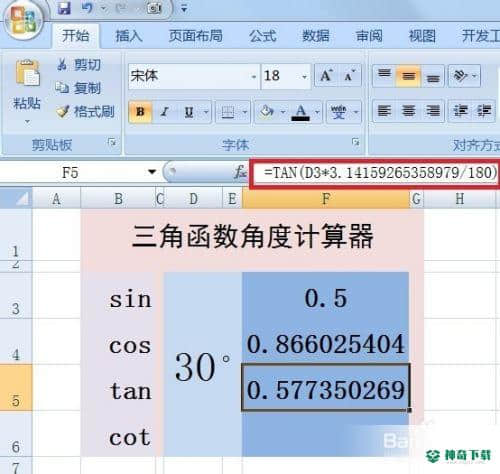Click the borders icon in font group
Image resolution: width=500 pixels, height=474 pixels.
point(228,112)
